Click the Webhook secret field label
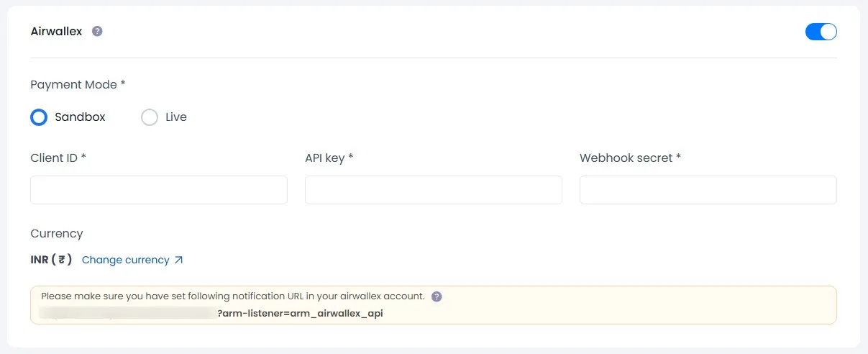Image resolution: width=868 pixels, height=354 pixels. [630, 158]
